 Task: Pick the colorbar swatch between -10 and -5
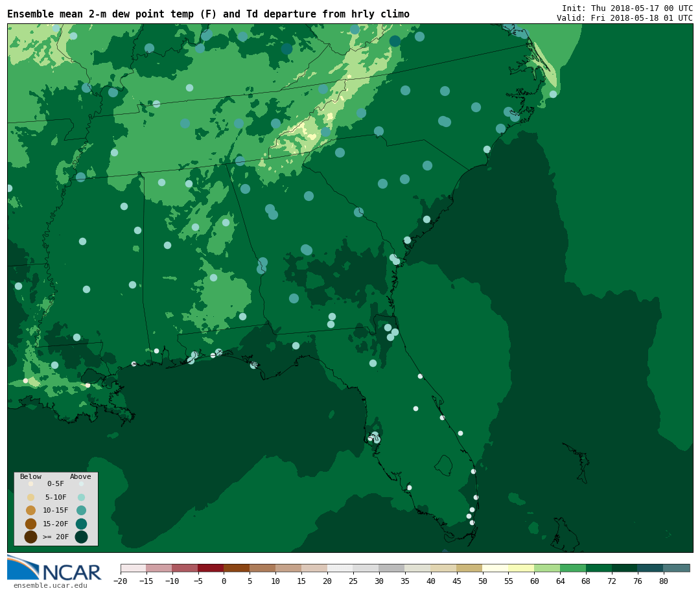[185, 568]
